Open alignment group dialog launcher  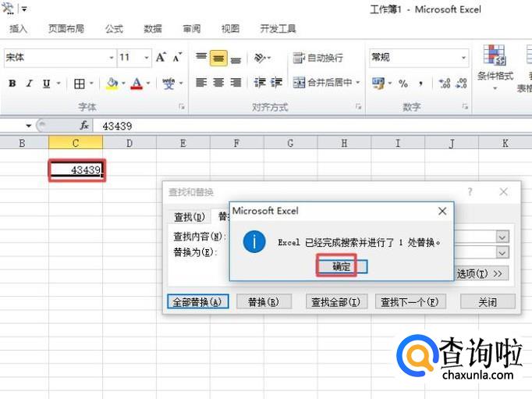(358, 107)
